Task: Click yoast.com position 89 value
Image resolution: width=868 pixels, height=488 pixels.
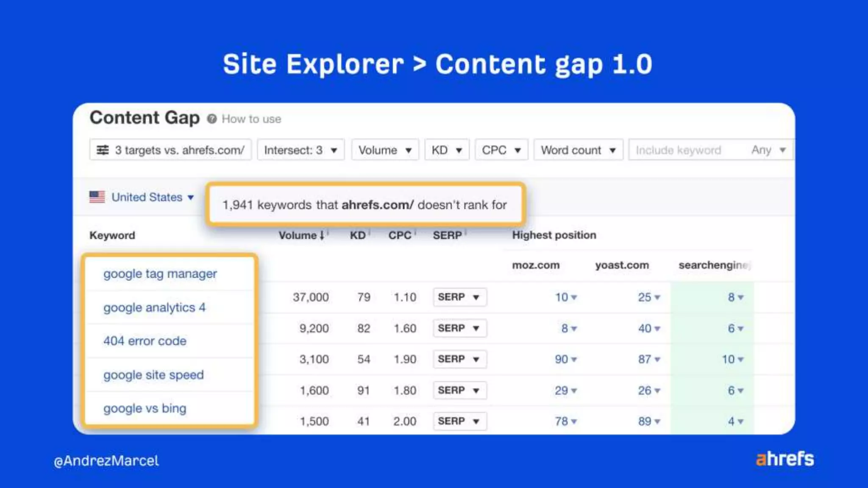Action: click(x=649, y=421)
